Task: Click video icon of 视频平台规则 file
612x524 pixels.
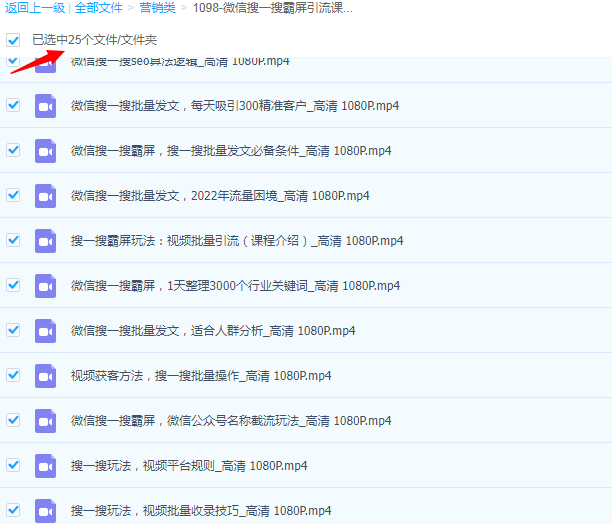Action: tap(45, 466)
